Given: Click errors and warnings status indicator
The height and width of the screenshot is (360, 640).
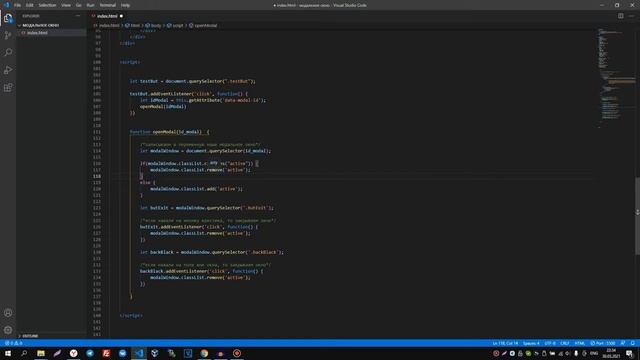Looking at the screenshot, I should (13, 343).
